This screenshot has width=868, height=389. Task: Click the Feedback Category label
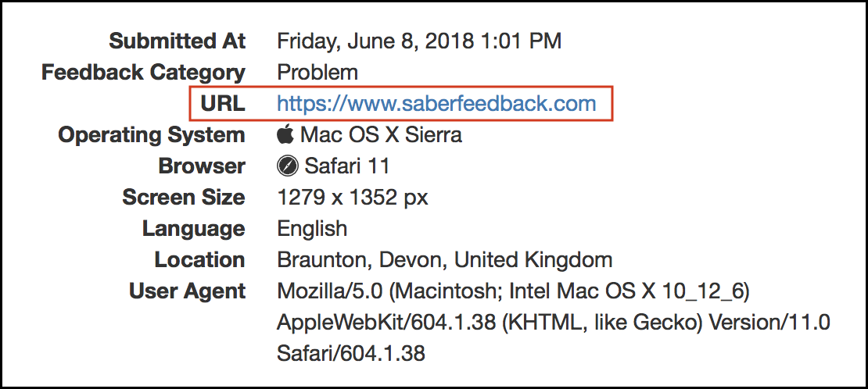(x=143, y=72)
